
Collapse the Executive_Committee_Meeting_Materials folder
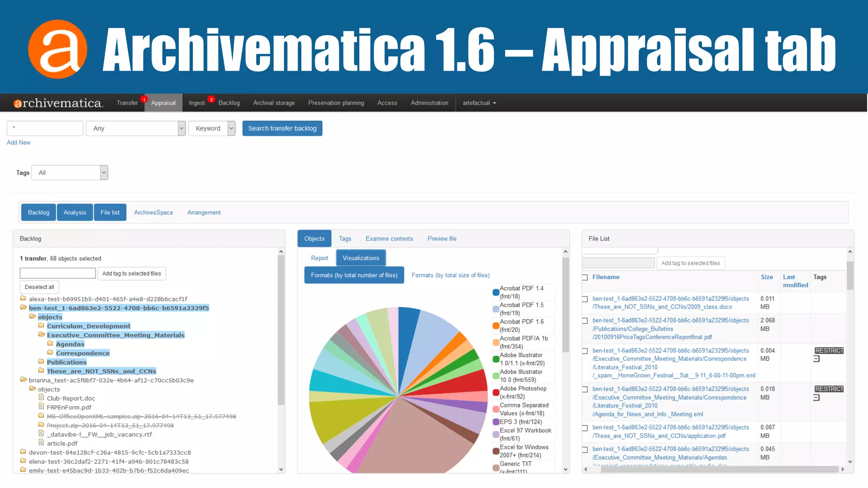(41, 335)
